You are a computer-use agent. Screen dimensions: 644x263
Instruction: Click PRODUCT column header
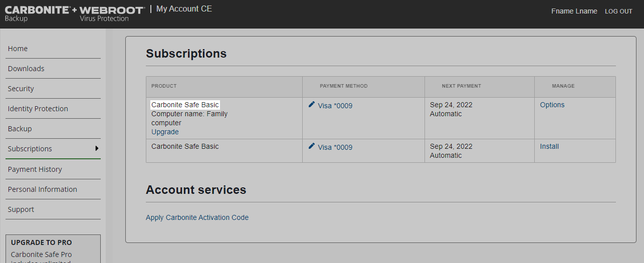click(164, 86)
